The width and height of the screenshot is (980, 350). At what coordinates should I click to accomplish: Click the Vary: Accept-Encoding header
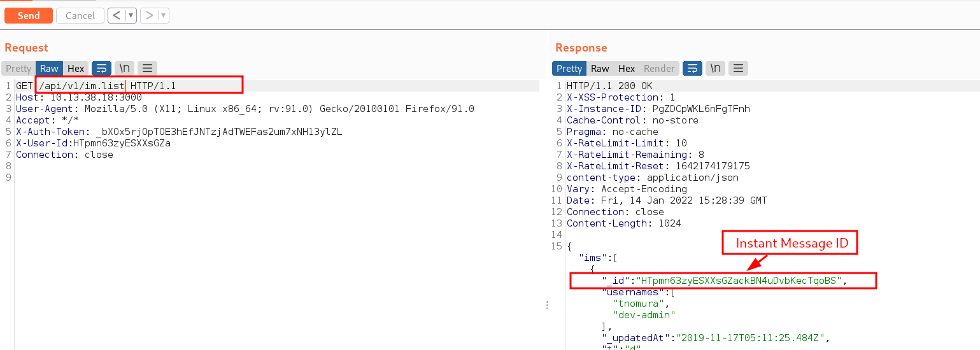[x=627, y=189]
